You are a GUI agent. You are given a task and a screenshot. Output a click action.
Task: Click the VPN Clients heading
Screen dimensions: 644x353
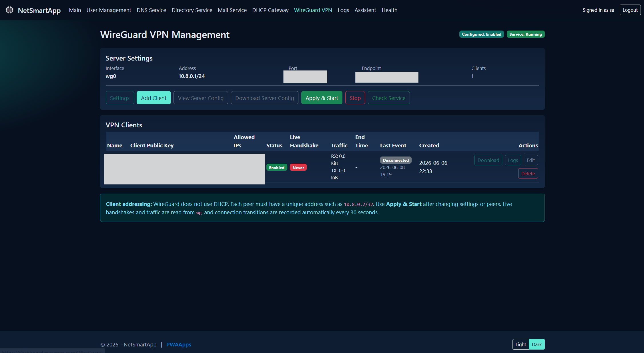coord(124,125)
